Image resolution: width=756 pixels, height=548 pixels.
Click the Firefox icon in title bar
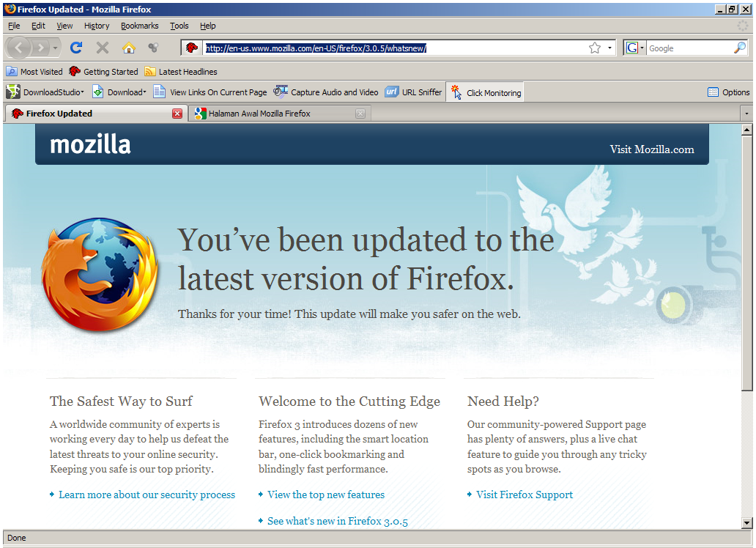click(x=10, y=9)
